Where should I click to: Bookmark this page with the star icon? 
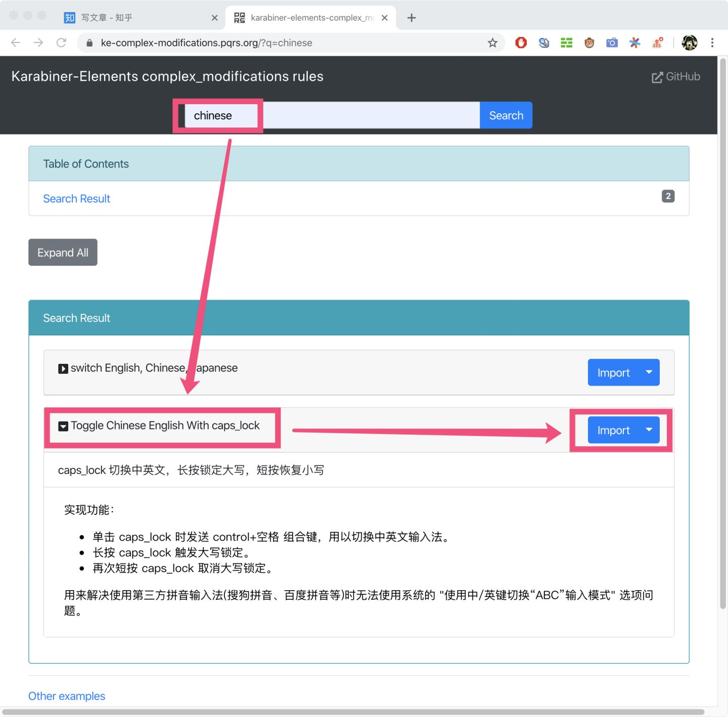coord(492,43)
